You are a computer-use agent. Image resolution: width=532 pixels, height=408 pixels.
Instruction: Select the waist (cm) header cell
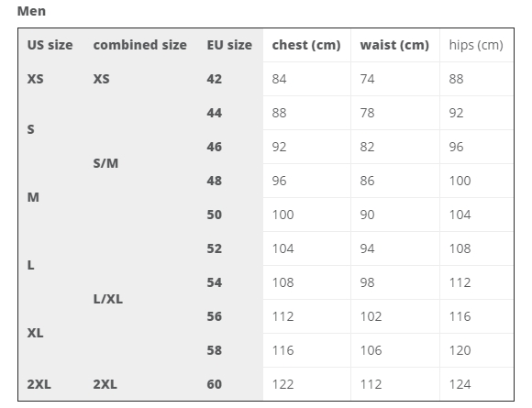(395, 46)
